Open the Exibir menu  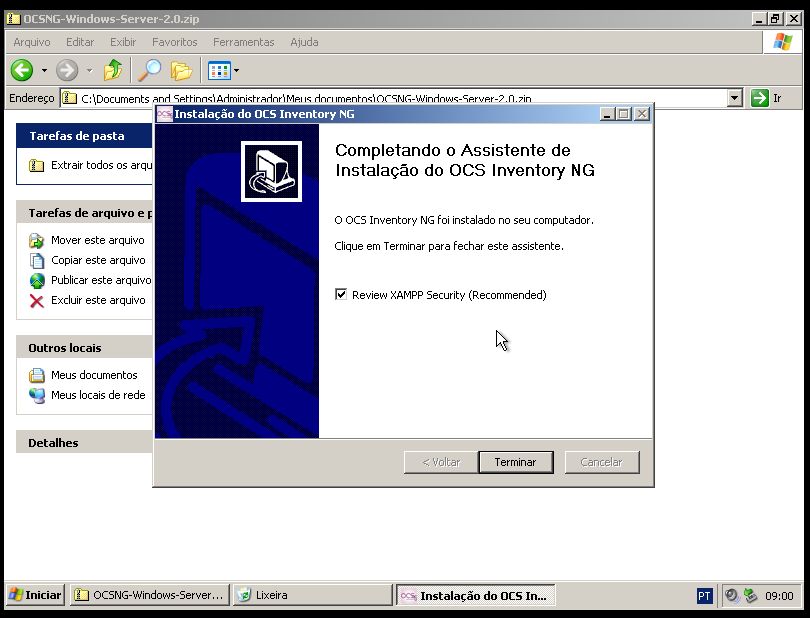click(x=123, y=42)
